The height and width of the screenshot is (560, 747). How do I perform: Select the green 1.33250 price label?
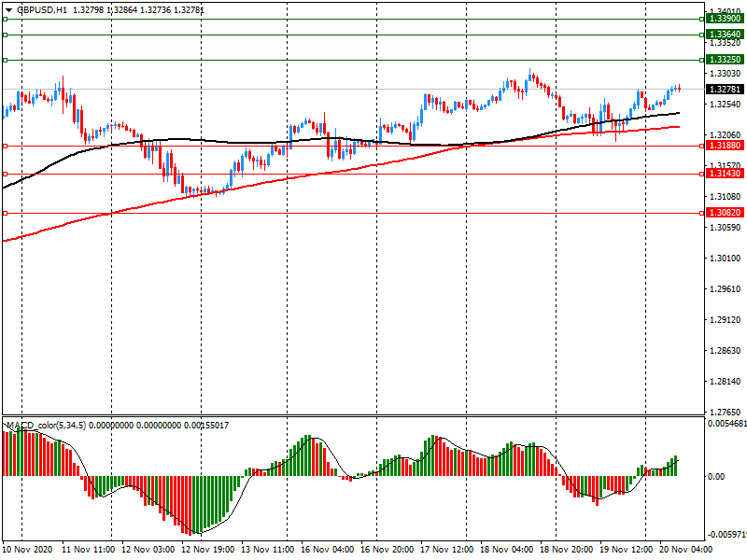[725, 59]
